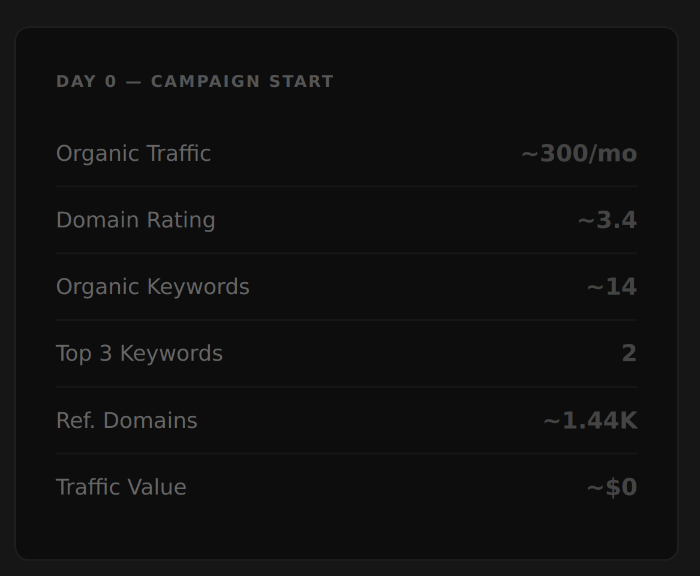Select the Organic Keywords label
Screen dimensions: 700x576
152,286
